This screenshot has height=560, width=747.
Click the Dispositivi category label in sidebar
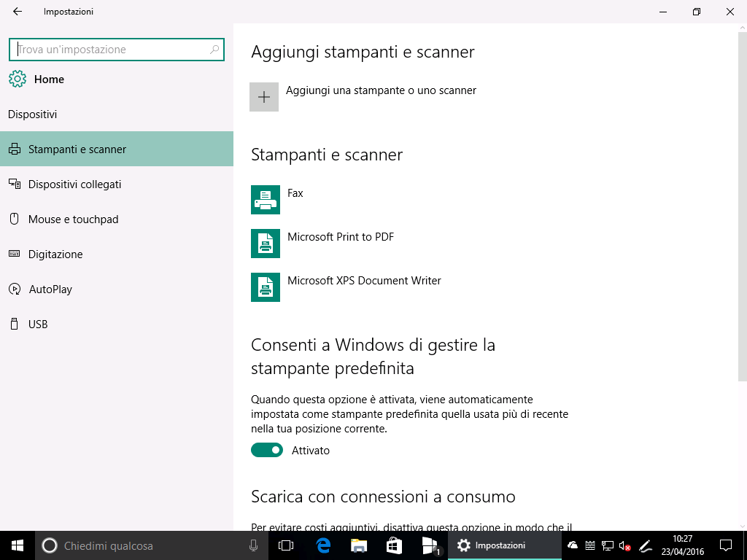click(32, 114)
